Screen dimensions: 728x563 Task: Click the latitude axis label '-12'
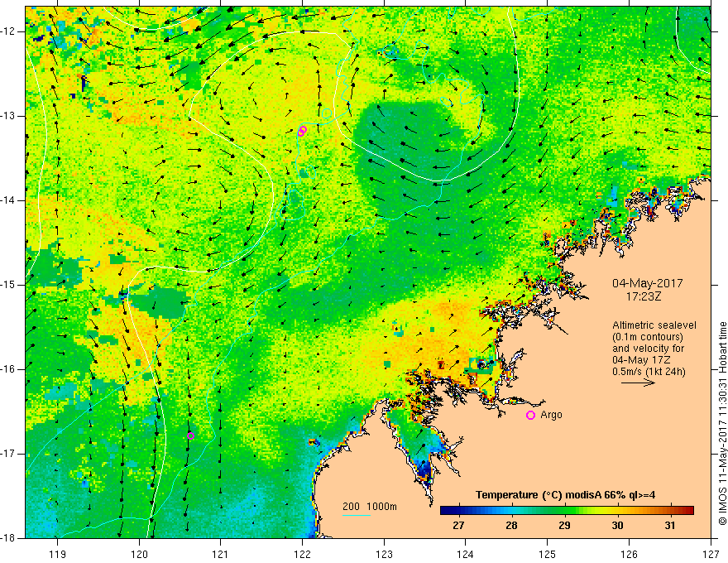[8, 31]
